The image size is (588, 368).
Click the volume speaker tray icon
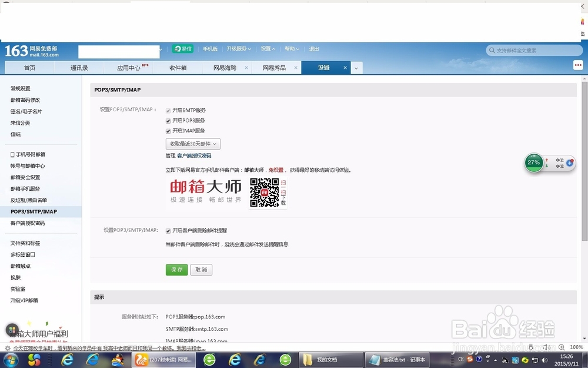tap(544, 360)
